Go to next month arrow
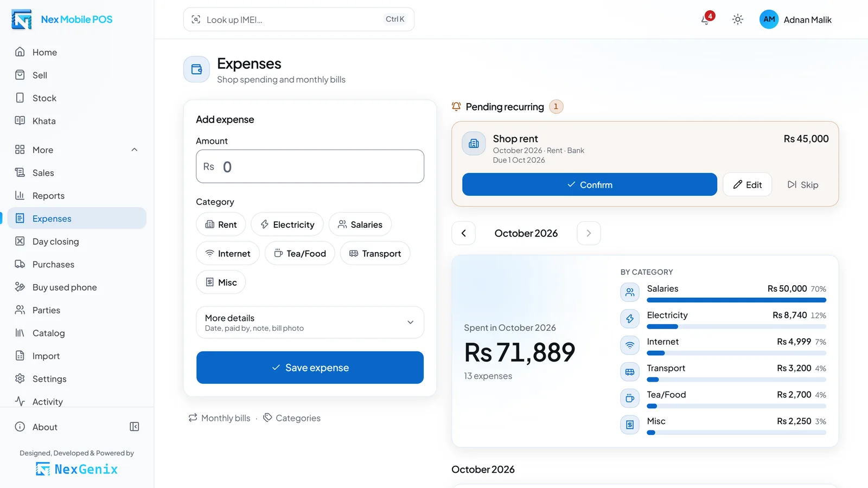The image size is (868, 488). (x=589, y=233)
